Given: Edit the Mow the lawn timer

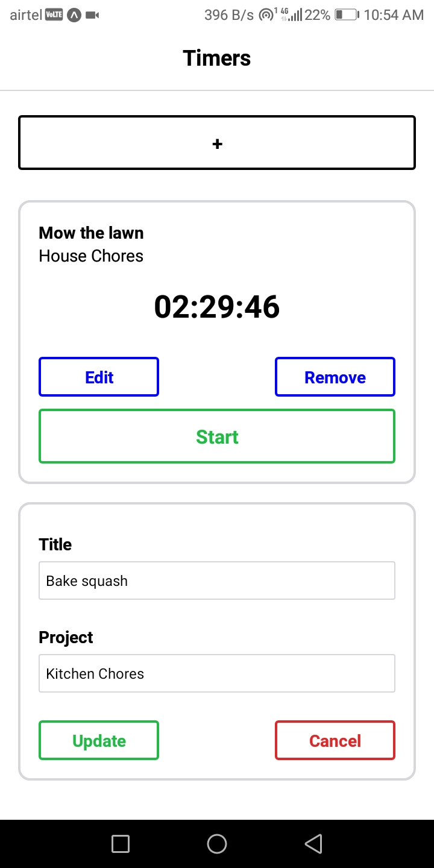Looking at the screenshot, I should 98,377.
